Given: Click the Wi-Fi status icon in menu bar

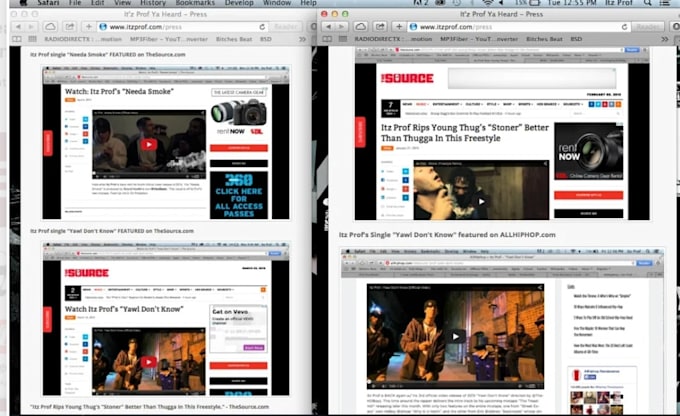Looking at the screenshot, I should [488, 3].
